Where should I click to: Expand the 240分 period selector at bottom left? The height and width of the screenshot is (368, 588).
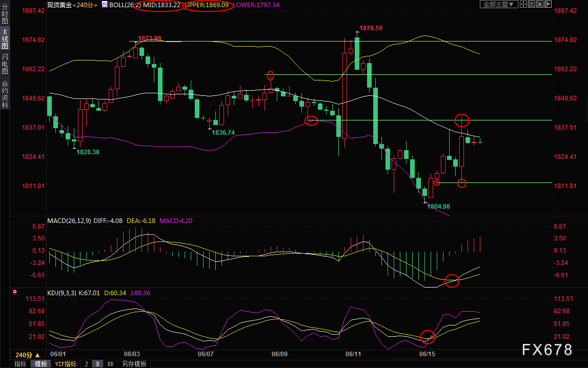pos(27,355)
